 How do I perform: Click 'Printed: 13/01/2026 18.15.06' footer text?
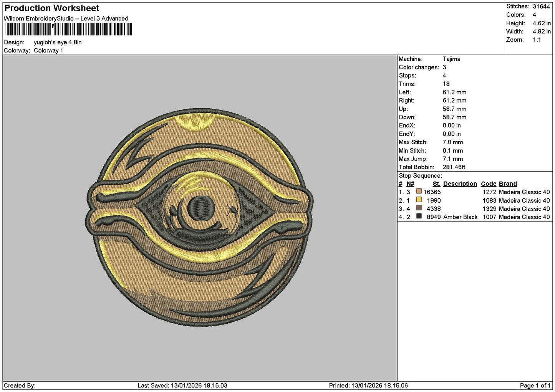pos(368,385)
